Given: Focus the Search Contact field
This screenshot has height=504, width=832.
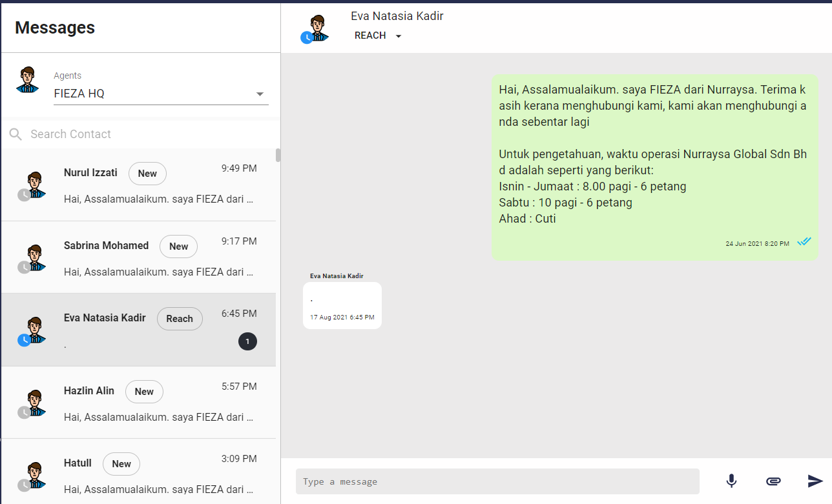Looking at the screenshot, I should 141,134.
